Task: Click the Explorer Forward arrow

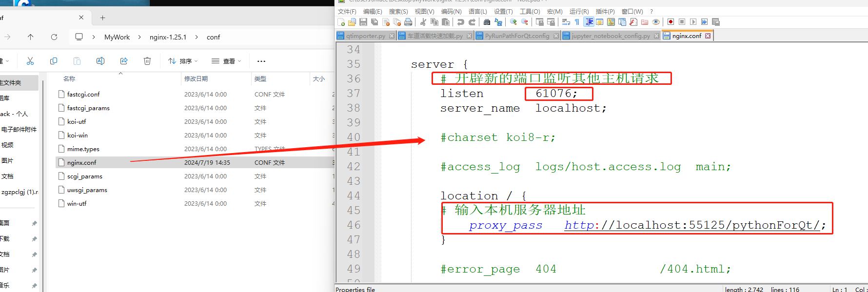Action: tap(7, 37)
